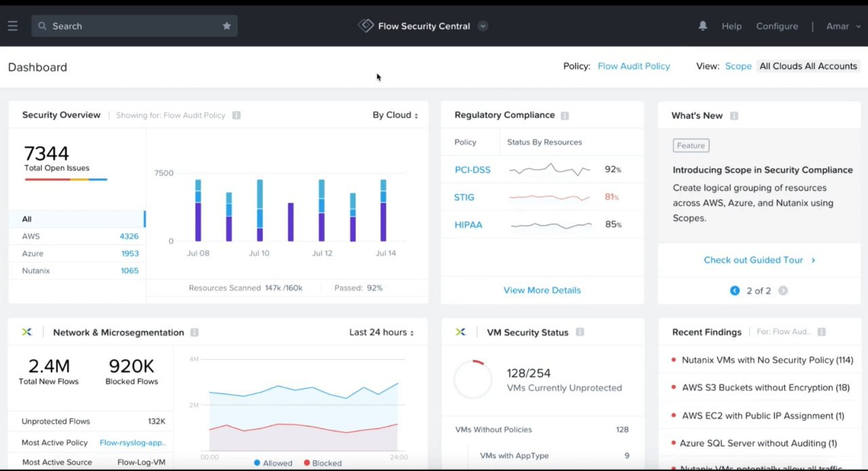Select the All filter in Security Overview
This screenshot has width=868, height=471.
pyautogui.click(x=77, y=219)
